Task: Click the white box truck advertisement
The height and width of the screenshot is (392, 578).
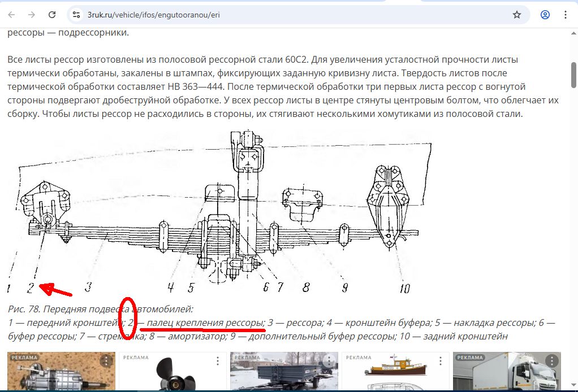Action: coord(506,375)
